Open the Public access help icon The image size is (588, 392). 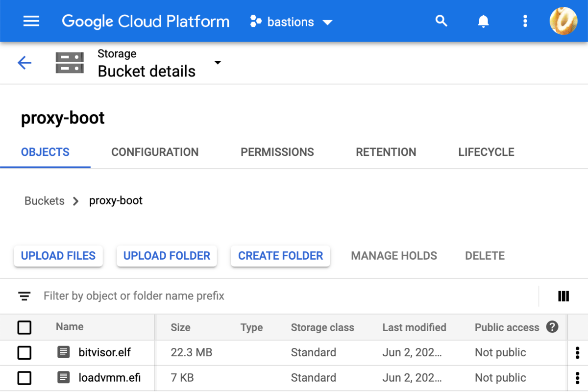(x=552, y=327)
